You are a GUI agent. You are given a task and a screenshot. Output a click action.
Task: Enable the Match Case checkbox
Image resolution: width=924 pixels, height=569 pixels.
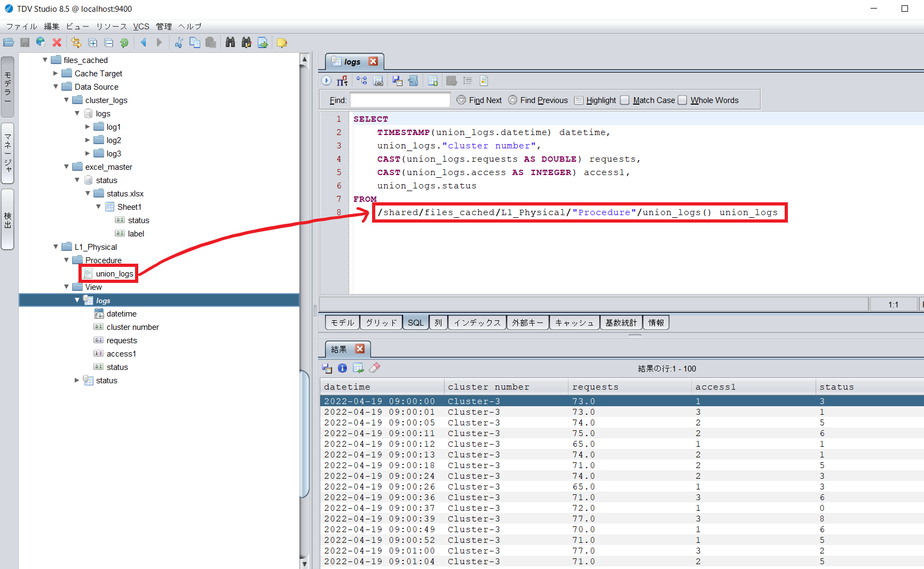tap(625, 100)
